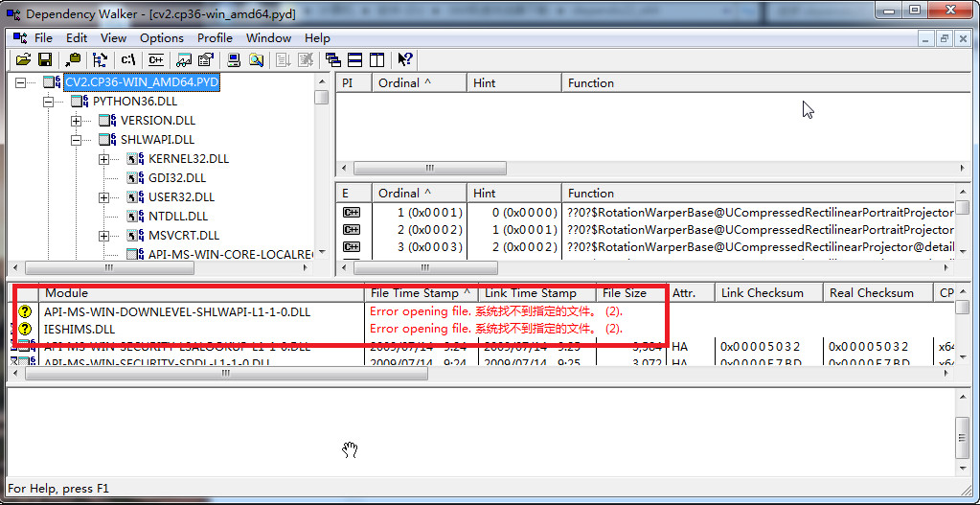Sort exports list by Function column
This screenshot has height=505, width=980.
[x=758, y=194]
